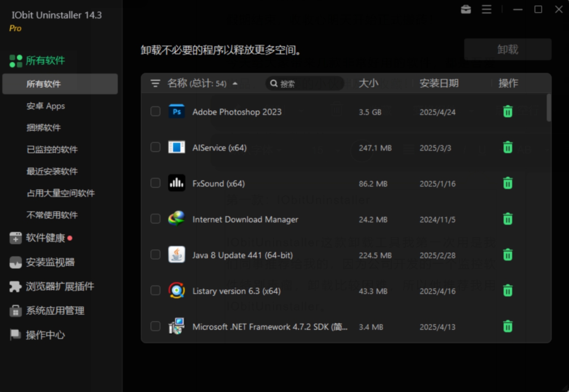Click the green uninstall icon for FxSound (x64)
The height and width of the screenshot is (392, 569).
tap(508, 183)
